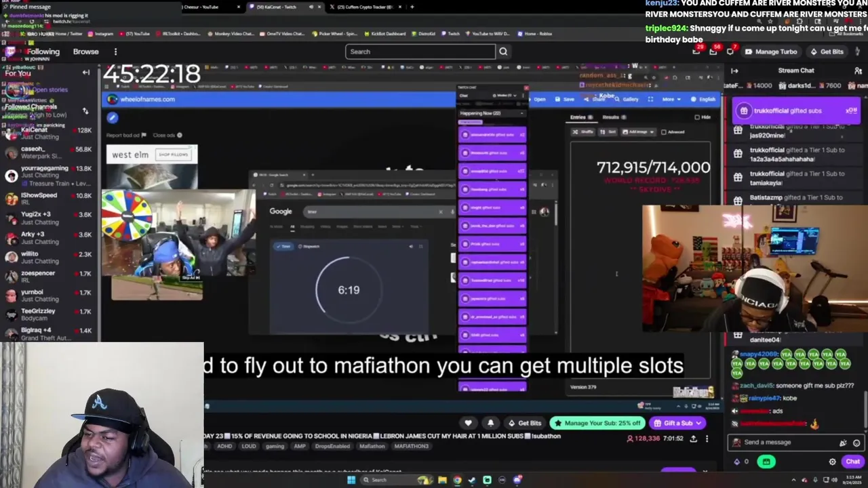Report the ad via Report bad ad
This screenshot has height=488, width=868.
[x=125, y=135]
